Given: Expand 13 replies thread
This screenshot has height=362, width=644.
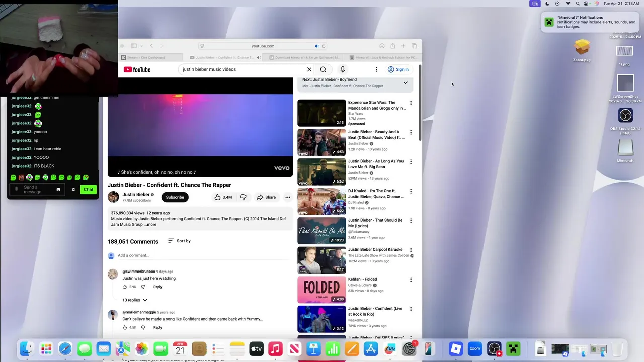Looking at the screenshot, I should click(x=135, y=300).
